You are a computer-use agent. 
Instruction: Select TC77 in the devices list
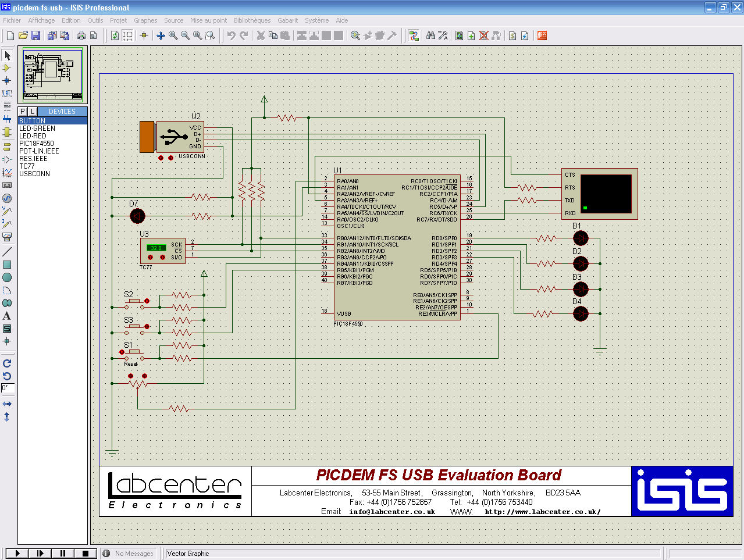click(53, 166)
